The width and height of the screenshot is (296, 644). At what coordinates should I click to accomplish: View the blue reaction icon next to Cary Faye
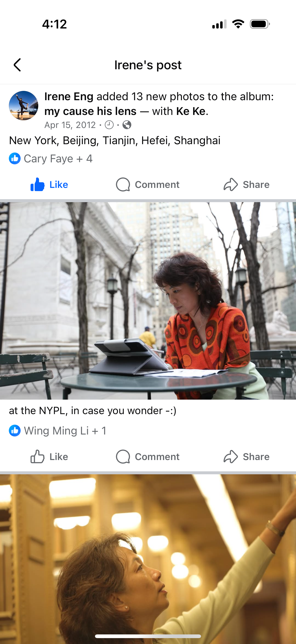point(15,158)
